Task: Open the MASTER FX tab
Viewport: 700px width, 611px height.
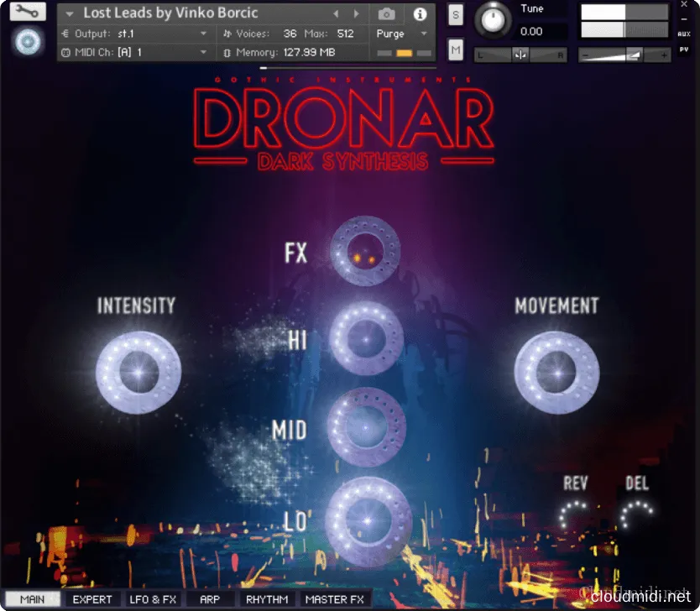Action: (x=334, y=599)
